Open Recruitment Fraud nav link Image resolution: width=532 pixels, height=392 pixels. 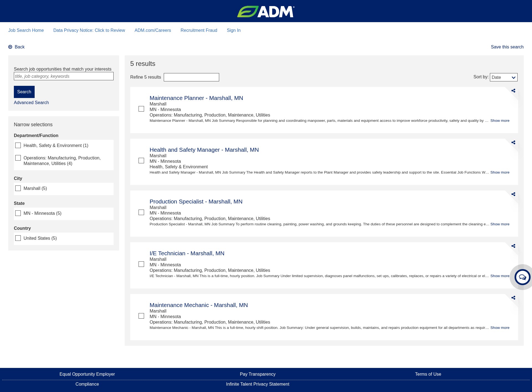pyautogui.click(x=199, y=30)
